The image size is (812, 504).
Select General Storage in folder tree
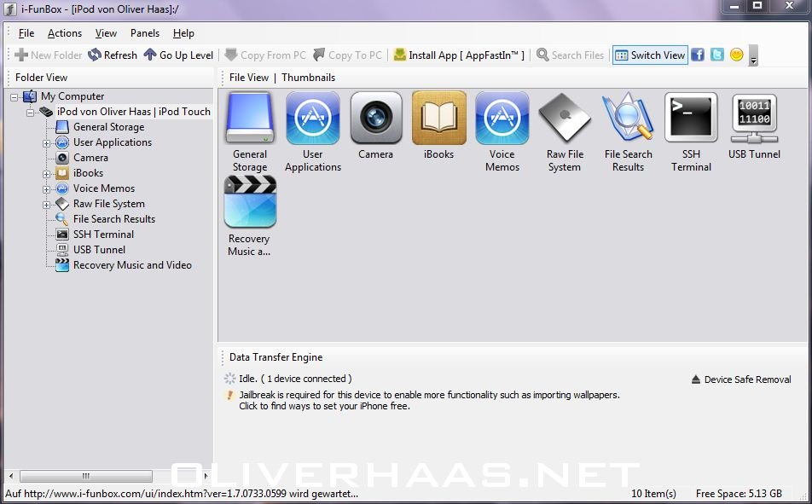(x=109, y=127)
